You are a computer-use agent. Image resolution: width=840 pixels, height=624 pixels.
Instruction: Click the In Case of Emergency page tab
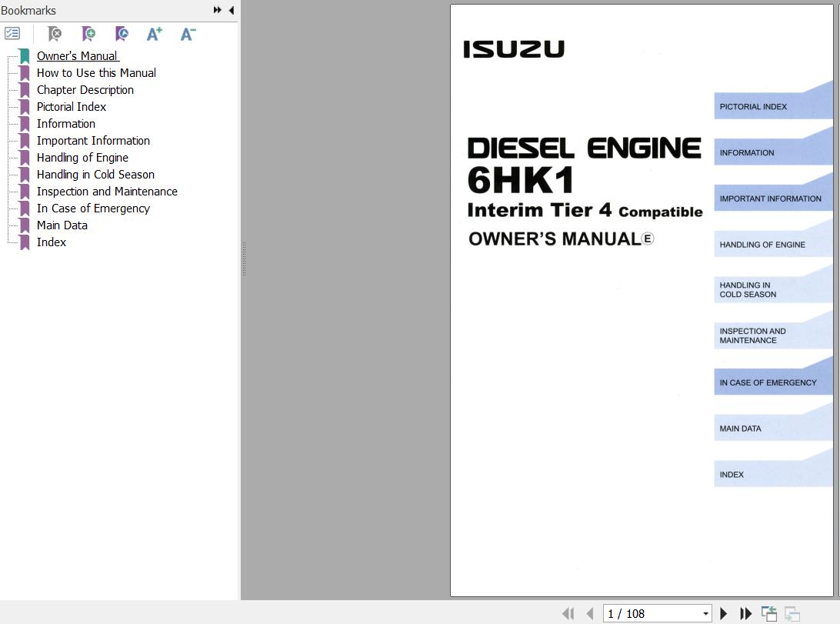[x=768, y=382]
